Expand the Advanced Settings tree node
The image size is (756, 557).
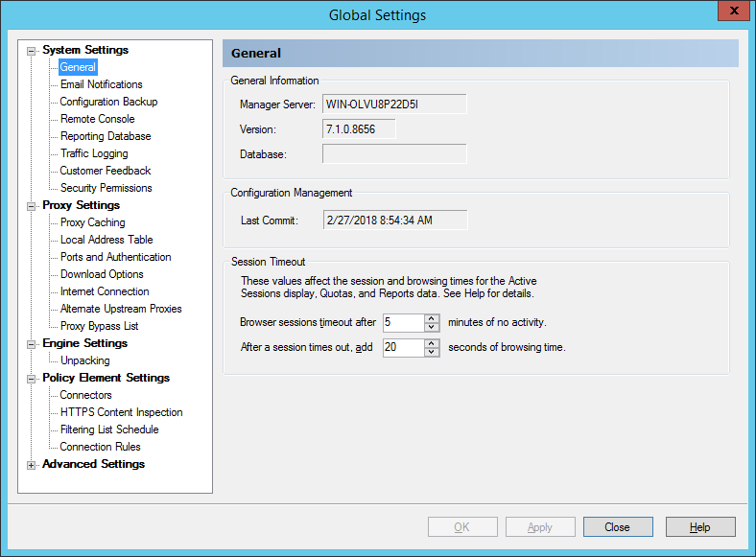[x=33, y=465]
